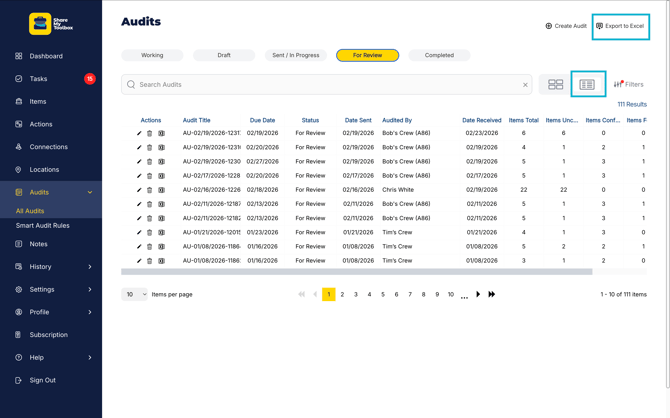Click the table's horizontal scrollbar
Image resolution: width=670 pixels, height=418 pixels.
point(356,272)
